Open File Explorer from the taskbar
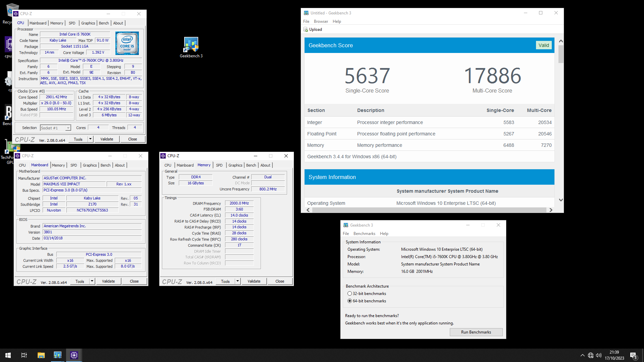 click(41, 355)
